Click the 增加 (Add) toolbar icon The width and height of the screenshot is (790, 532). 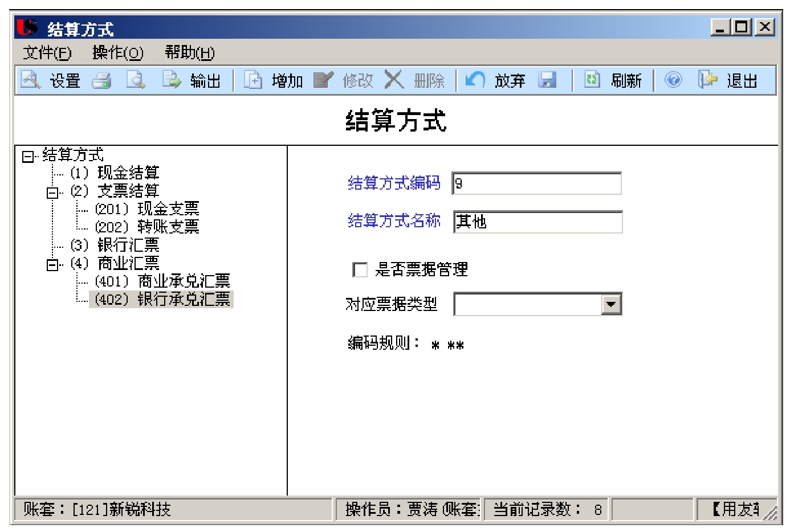(x=253, y=80)
